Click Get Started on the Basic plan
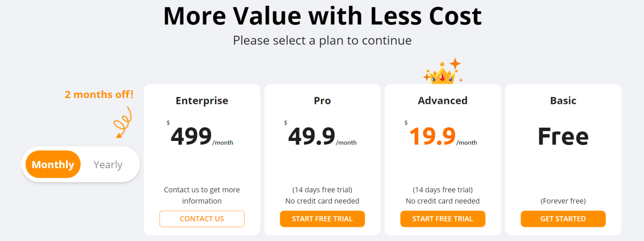The width and height of the screenshot is (644, 241). point(563,219)
